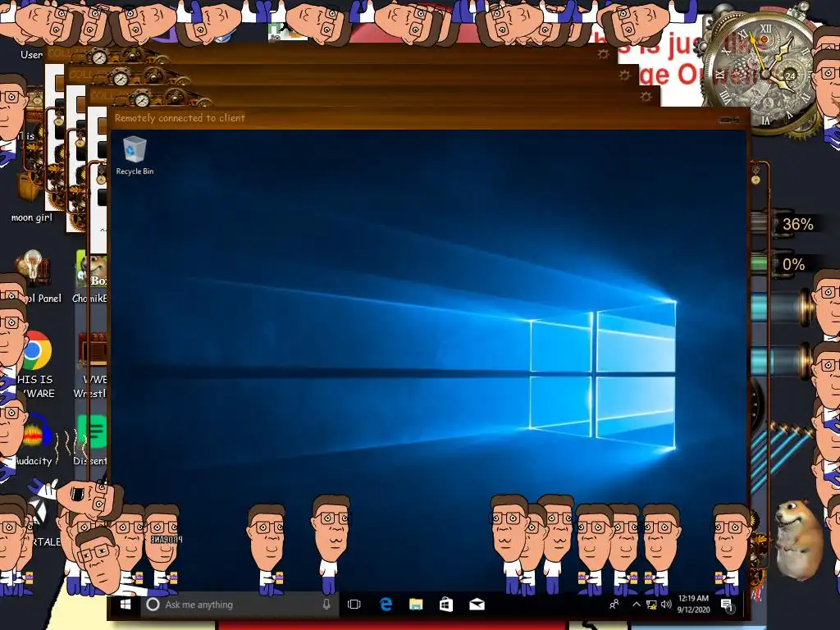Open the Action Center notification icon
Screen dimensions: 840x630
tap(727, 605)
